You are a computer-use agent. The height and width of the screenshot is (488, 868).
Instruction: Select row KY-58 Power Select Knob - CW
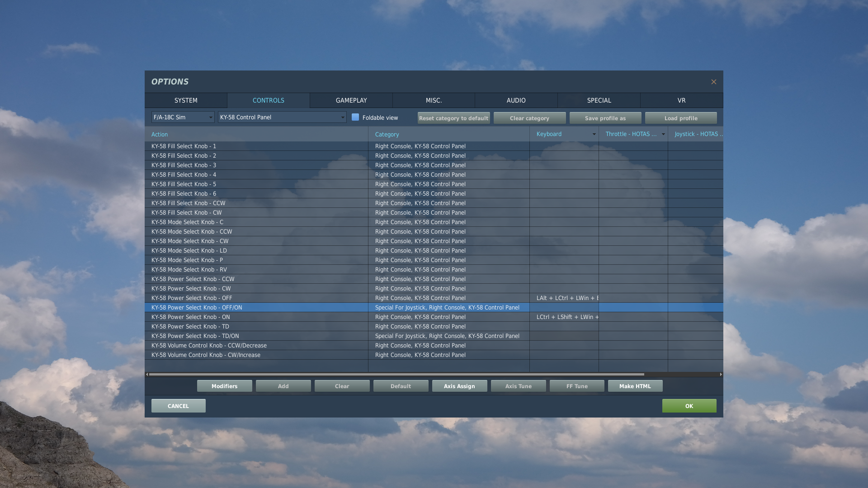click(x=434, y=288)
